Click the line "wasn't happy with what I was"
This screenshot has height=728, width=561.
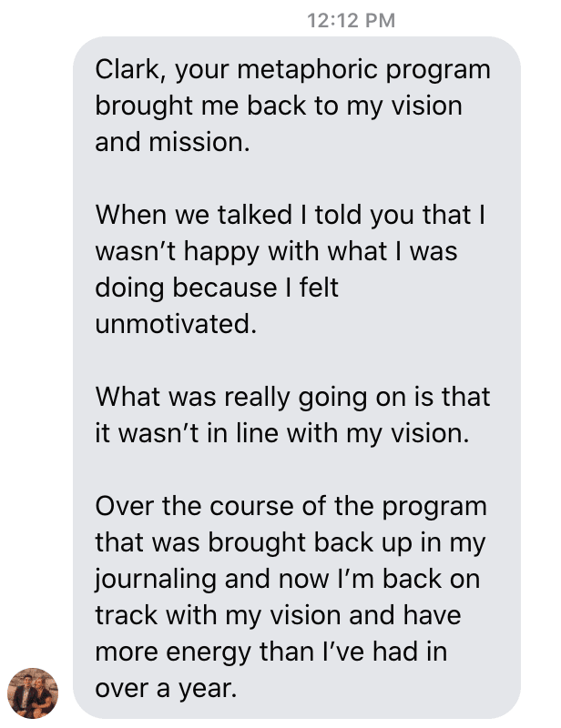[276, 251]
